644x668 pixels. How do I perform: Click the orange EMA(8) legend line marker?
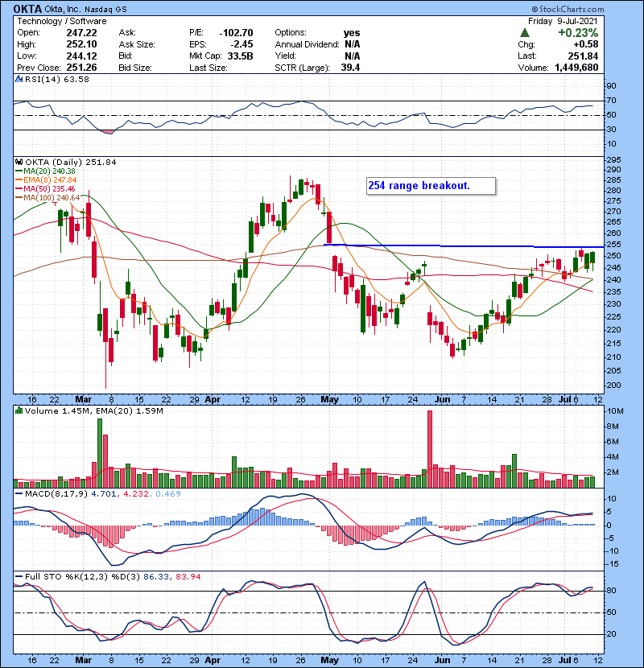point(19,180)
